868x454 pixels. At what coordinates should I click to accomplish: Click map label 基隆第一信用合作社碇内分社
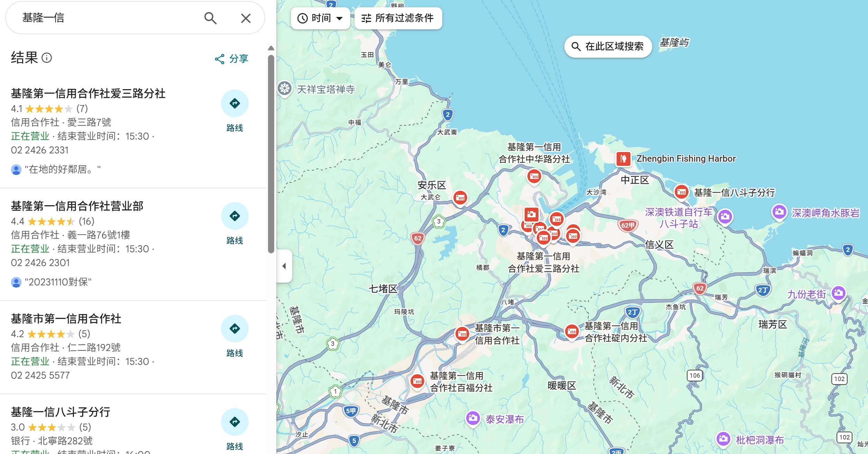pos(616,332)
